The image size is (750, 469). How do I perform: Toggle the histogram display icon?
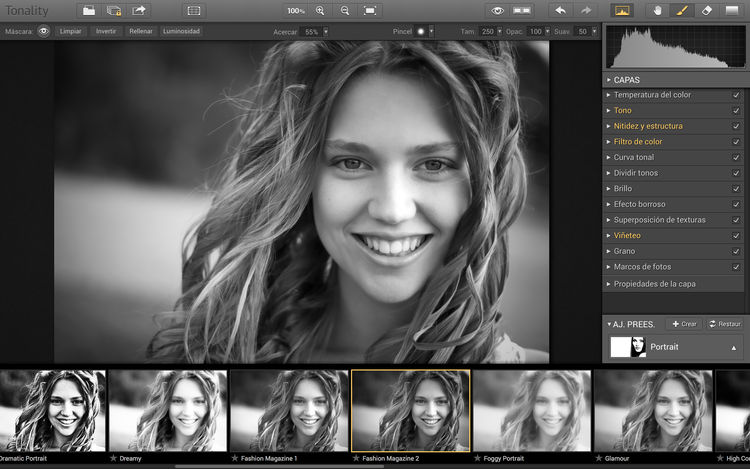(622, 11)
